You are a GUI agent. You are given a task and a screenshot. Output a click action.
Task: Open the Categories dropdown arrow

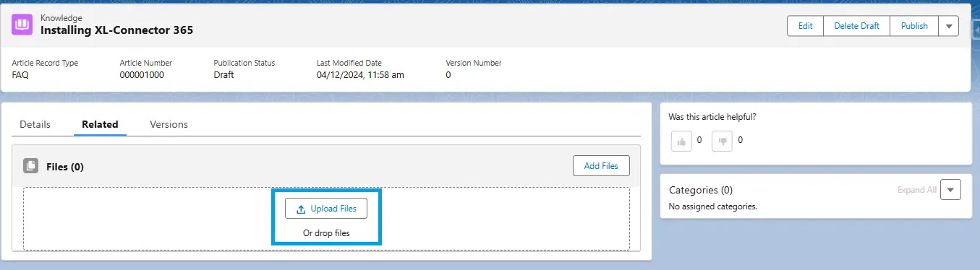click(x=951, y=190)
